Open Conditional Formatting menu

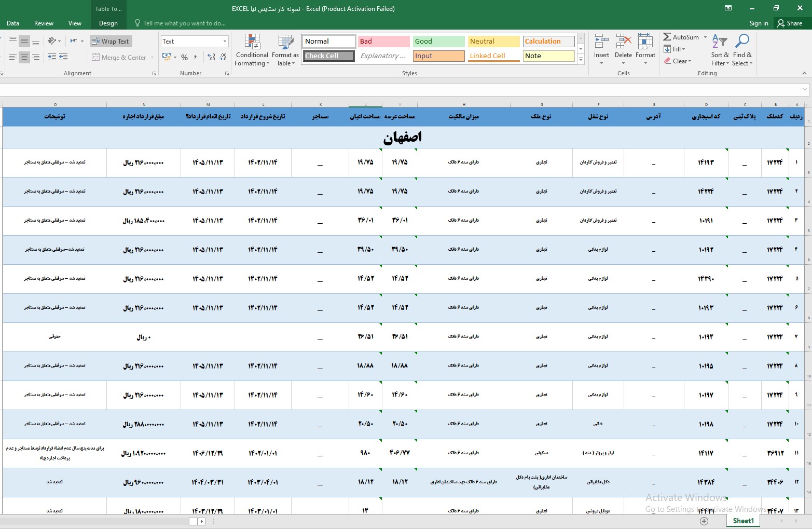click(x=252, y=50)
